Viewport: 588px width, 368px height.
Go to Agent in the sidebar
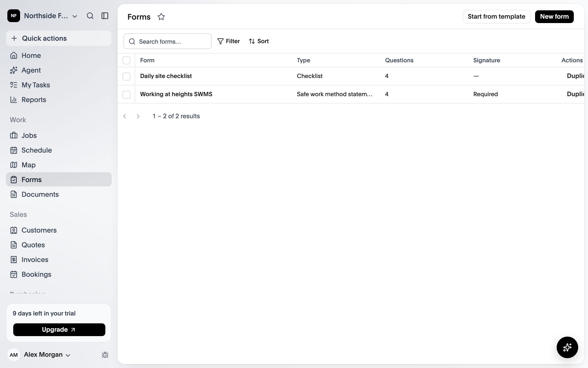59,70
